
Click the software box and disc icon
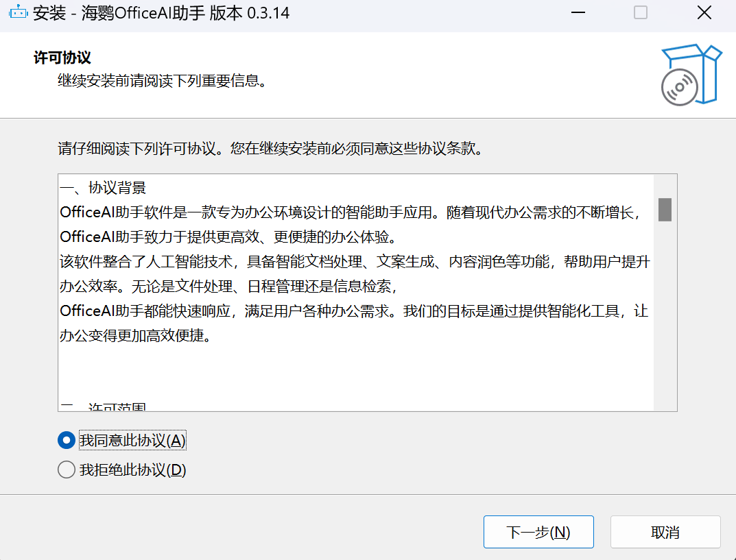[691, 75]
